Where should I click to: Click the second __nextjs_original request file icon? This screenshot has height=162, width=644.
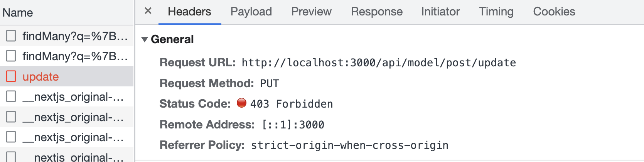click(11, 117)
